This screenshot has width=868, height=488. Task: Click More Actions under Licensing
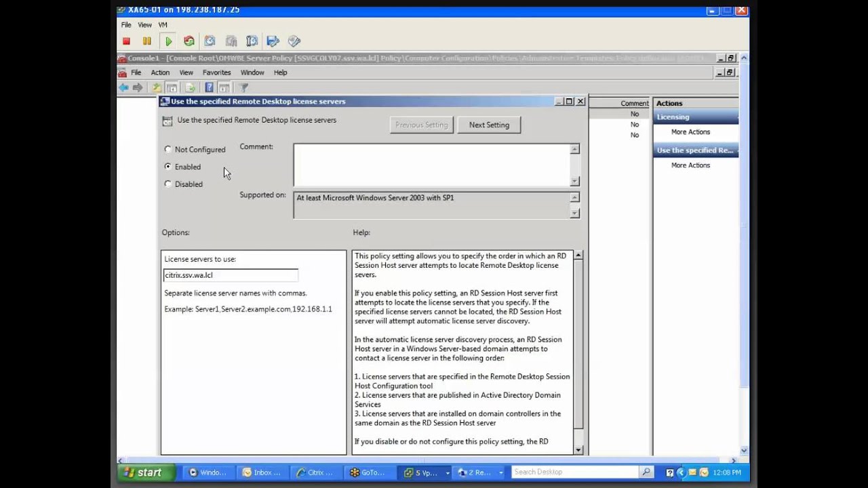pos(690,132)
